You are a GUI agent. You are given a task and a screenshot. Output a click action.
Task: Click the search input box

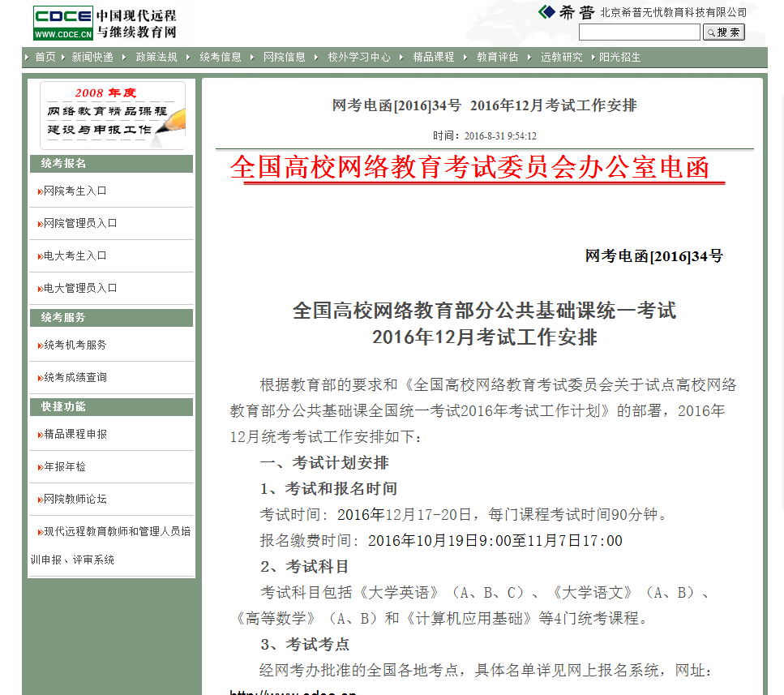coord(639,32)
